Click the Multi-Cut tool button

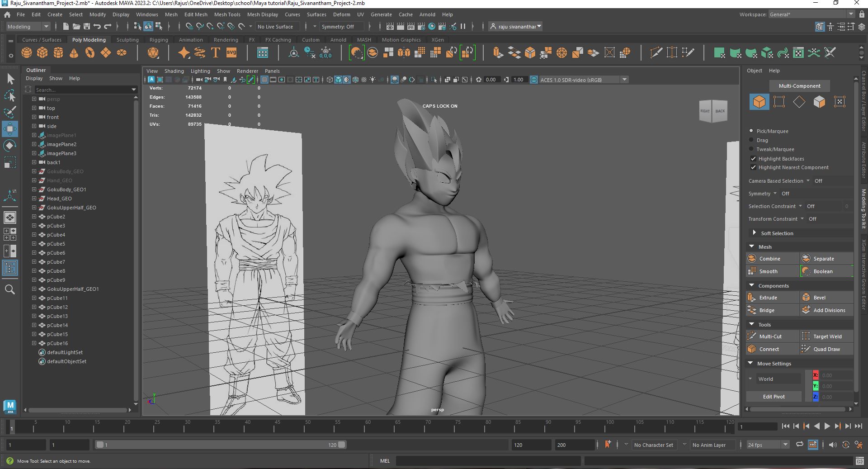(772, 336)
